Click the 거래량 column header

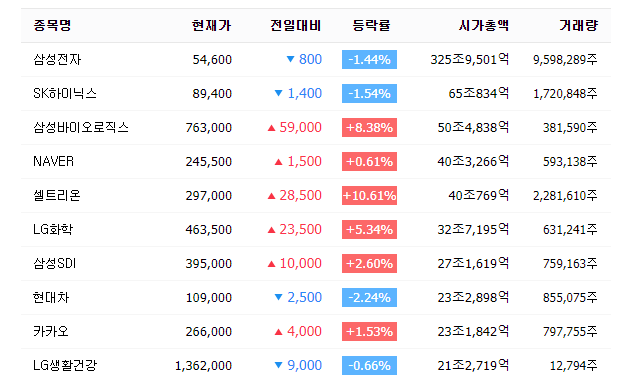pos(579,25)
